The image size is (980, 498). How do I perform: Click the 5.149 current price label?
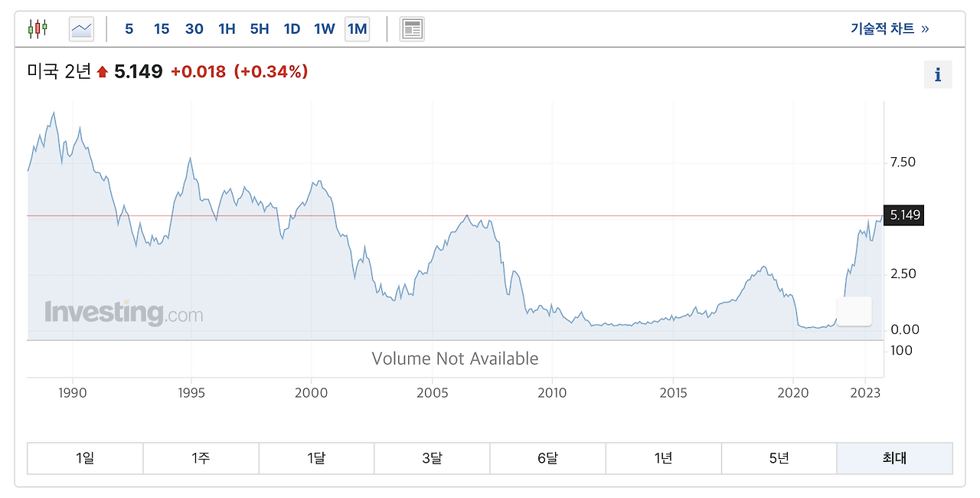904,215
